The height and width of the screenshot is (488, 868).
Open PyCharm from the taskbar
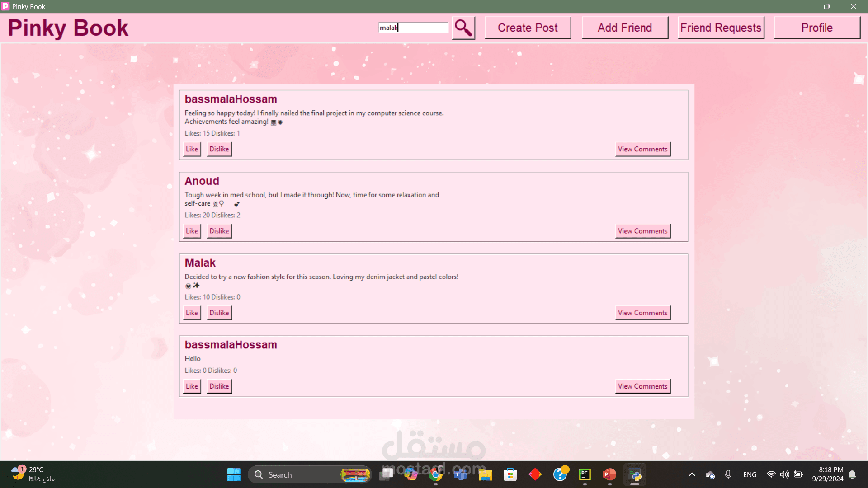click(585, 474)
